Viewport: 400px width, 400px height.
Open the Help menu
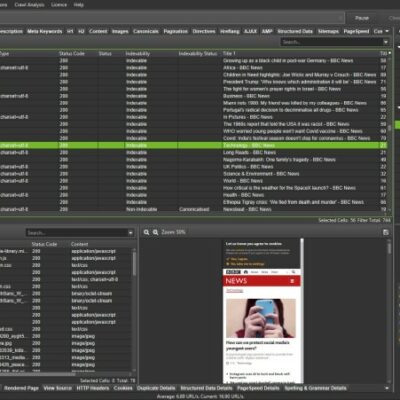point(79,5)
